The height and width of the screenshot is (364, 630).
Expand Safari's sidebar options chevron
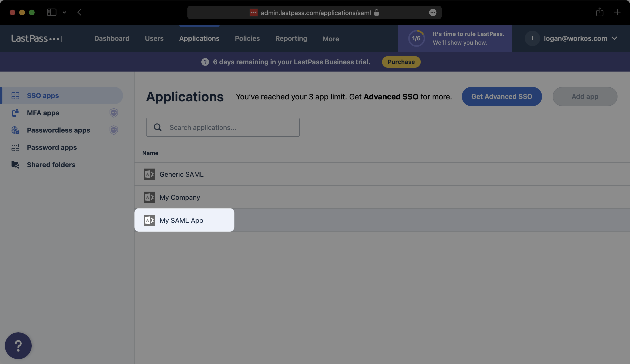coord(64,12)
